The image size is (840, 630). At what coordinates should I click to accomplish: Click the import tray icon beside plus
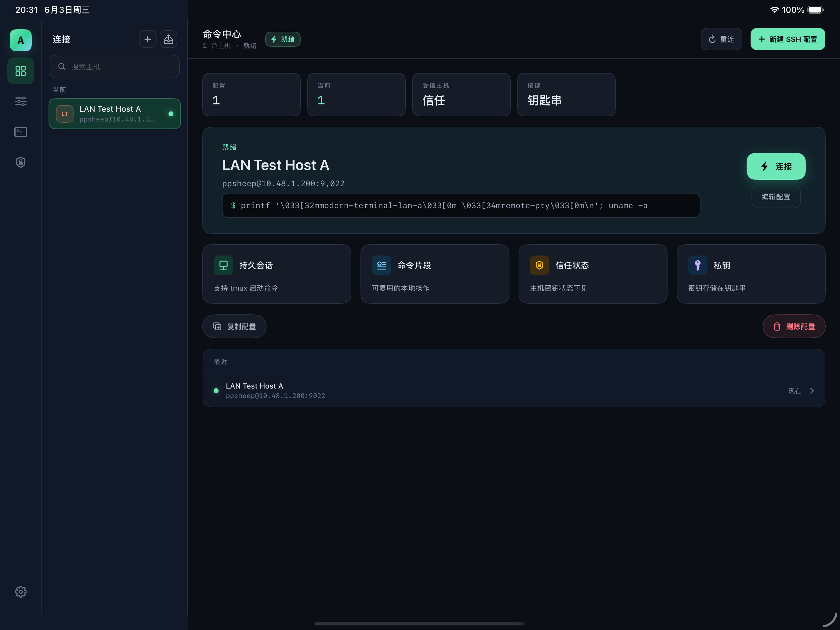(168, 39)
